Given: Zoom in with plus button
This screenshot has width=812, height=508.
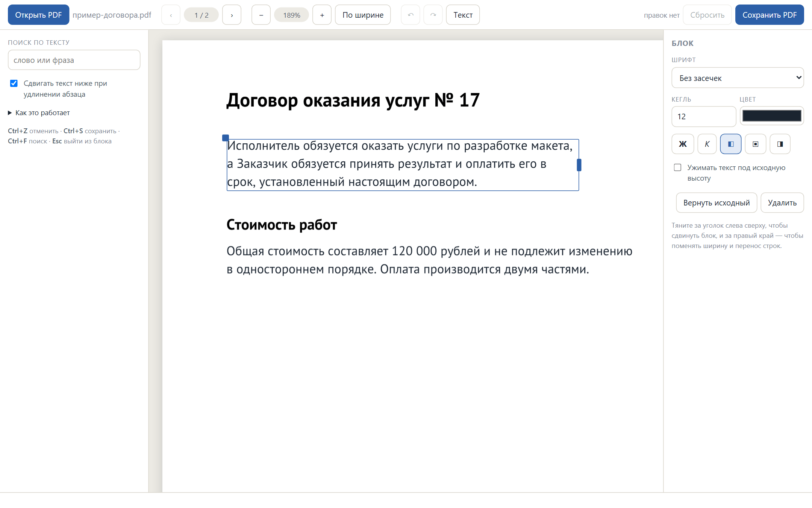Looking at the screenshot, I should coord(322,15).
